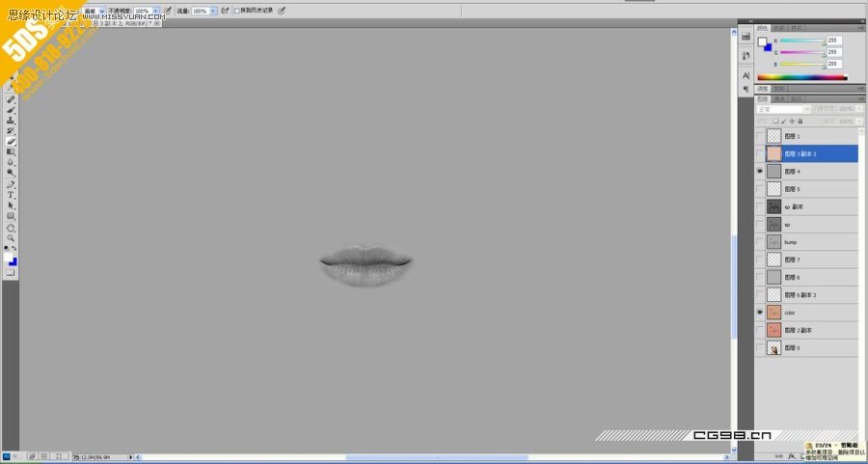Open the layer blend mode dropdown
The image size is (868, 464).
tap(779, 109)
